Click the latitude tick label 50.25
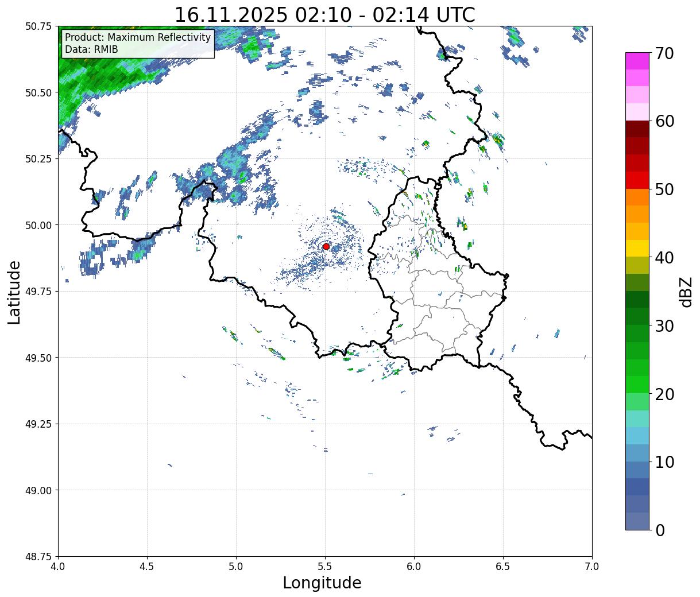 coord(38,159)
